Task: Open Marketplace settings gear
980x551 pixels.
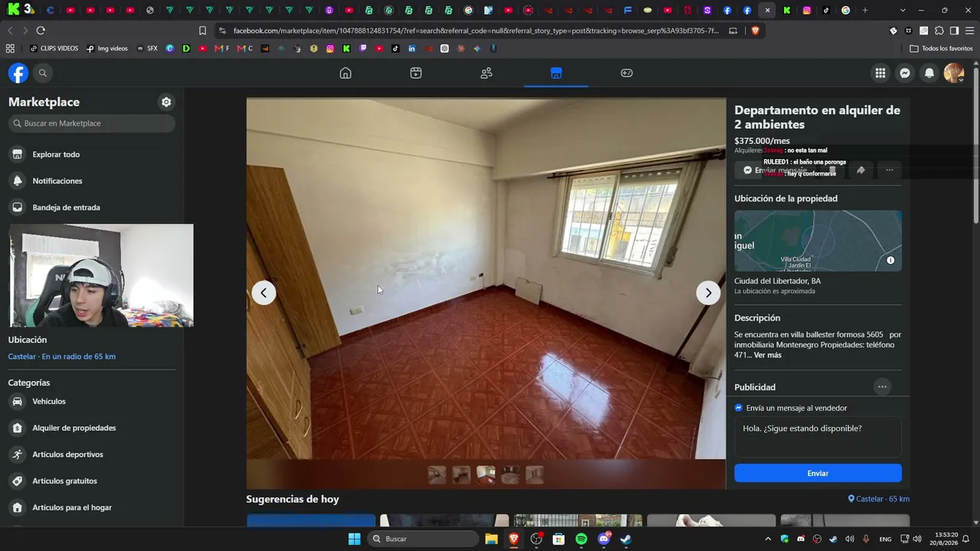Action: point(166,102)
